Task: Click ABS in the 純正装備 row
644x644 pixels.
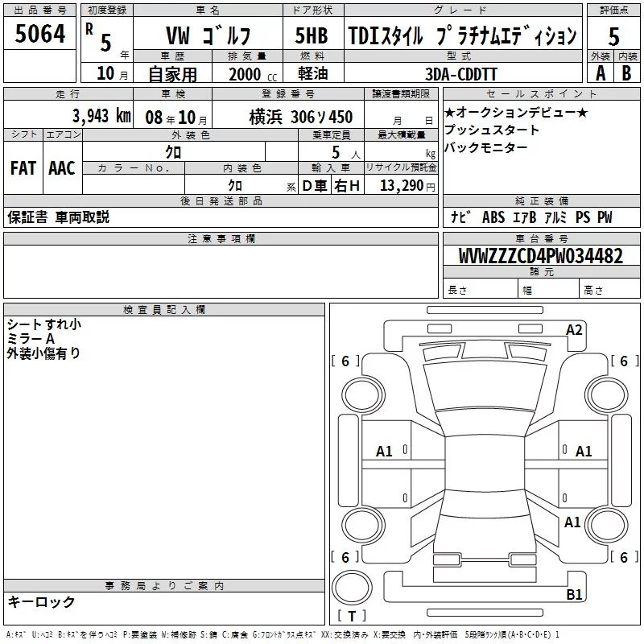Action: click(493, 217)
